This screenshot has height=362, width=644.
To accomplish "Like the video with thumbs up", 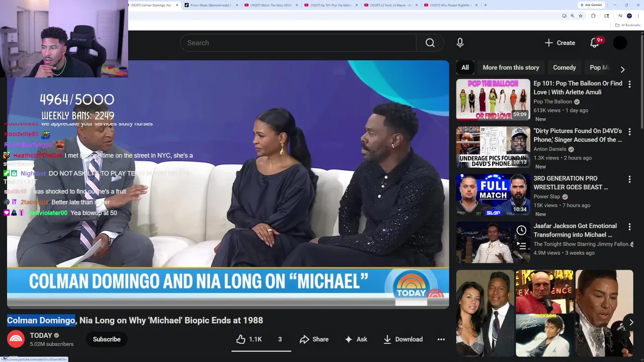I will pyautogui.click(x=250, y=339).
